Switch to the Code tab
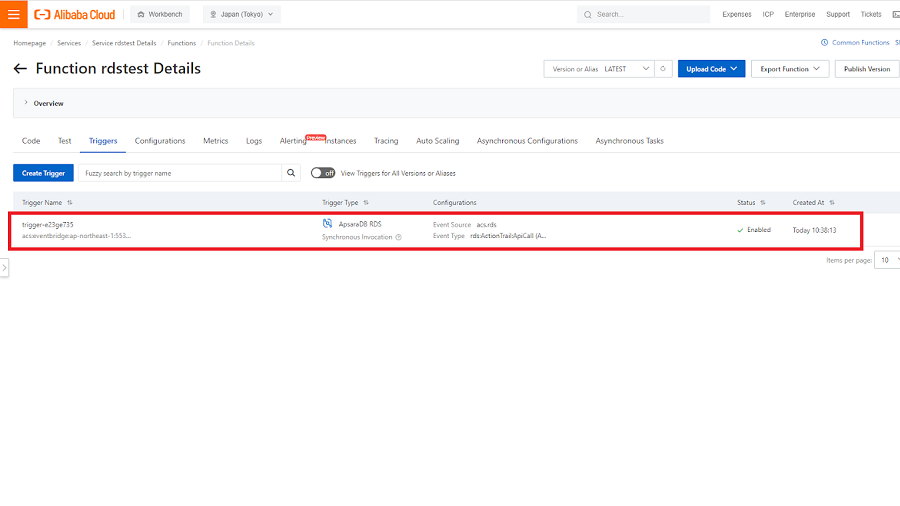 (31, 141)
